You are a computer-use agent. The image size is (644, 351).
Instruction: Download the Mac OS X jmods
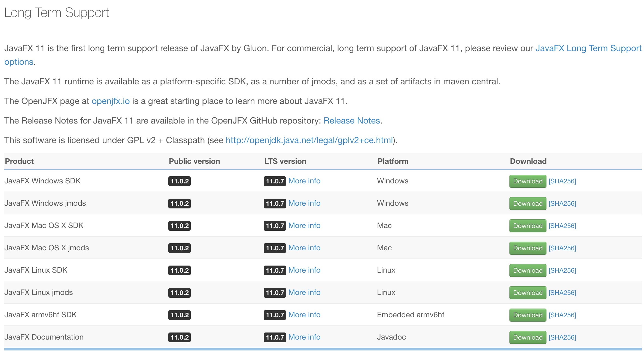pyautogui.click(x=527, y=248)
